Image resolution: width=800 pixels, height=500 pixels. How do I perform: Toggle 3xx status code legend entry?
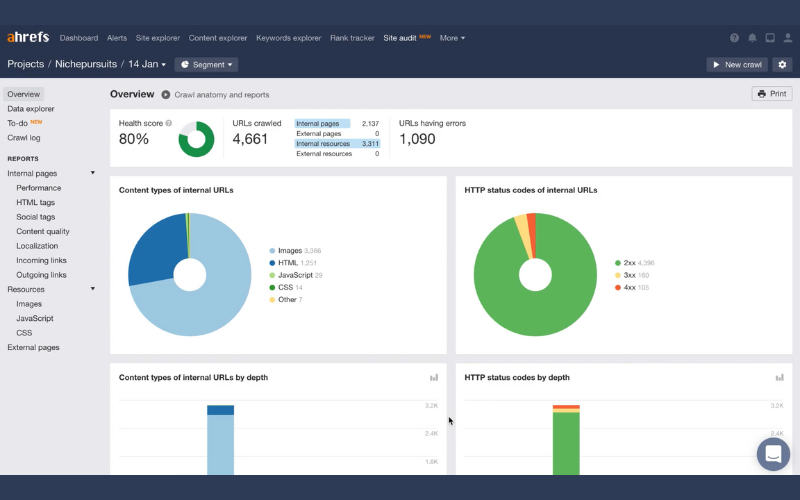[632, 275]
